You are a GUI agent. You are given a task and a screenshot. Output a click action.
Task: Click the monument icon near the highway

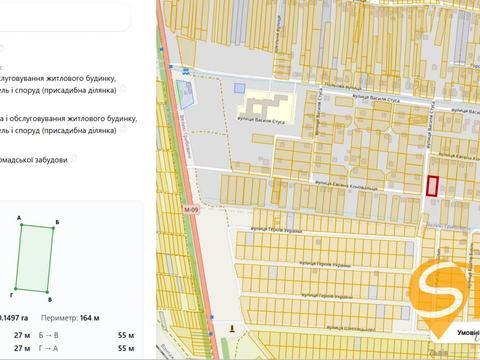click(x=231, y=329)
